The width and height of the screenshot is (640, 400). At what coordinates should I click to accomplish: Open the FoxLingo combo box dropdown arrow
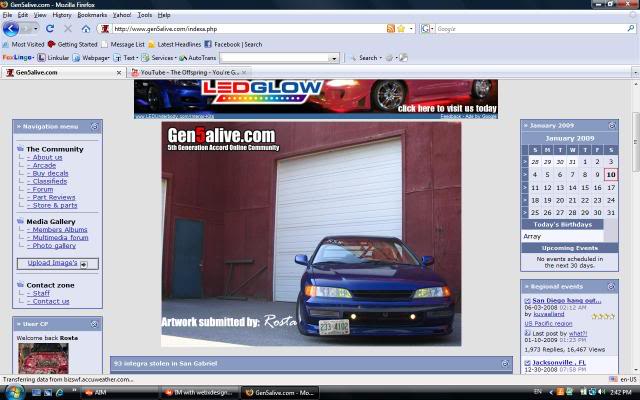pos(334,58)
